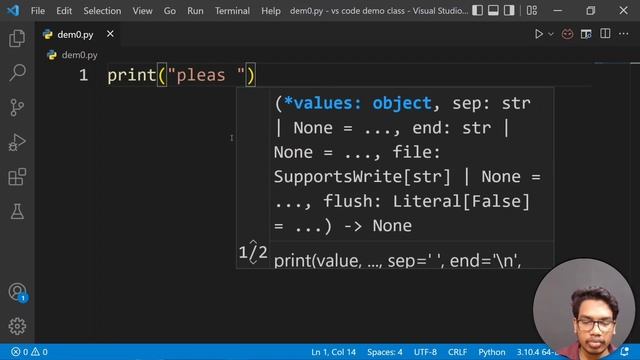Toggle the bottom panel
Screen dimensions: 640x360
(x=493, y=10)
